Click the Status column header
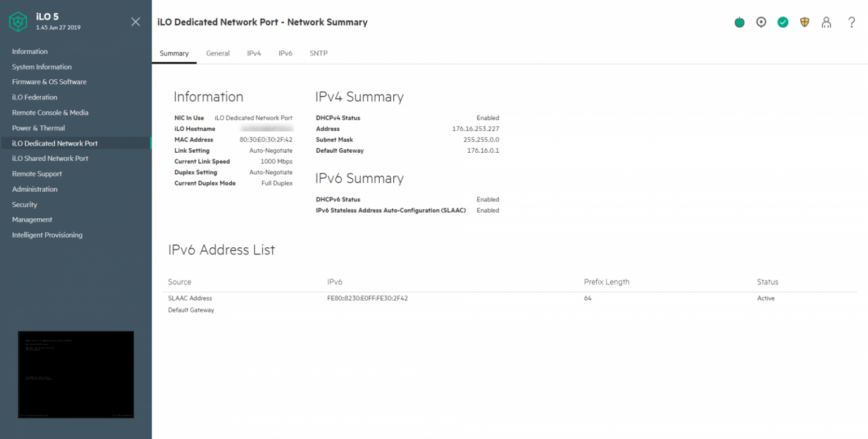Screen dimensions: 868x439 [767, 282]
